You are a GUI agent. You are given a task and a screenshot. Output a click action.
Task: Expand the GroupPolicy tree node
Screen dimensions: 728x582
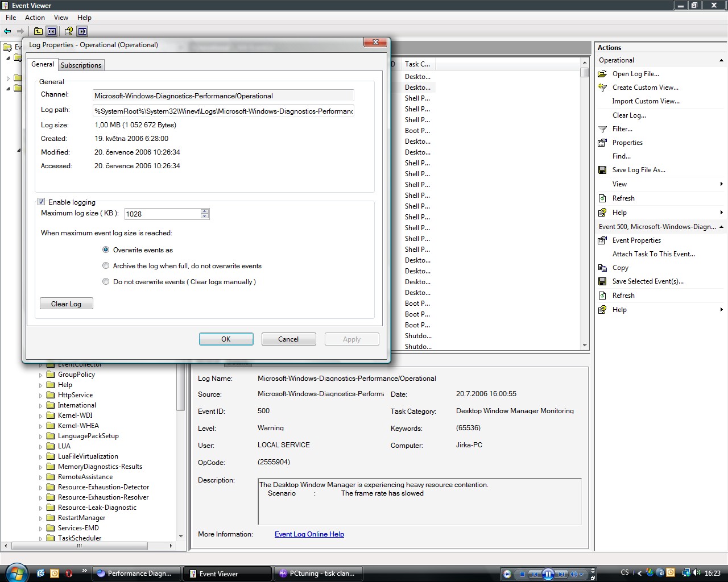click(x=41, y=375)
